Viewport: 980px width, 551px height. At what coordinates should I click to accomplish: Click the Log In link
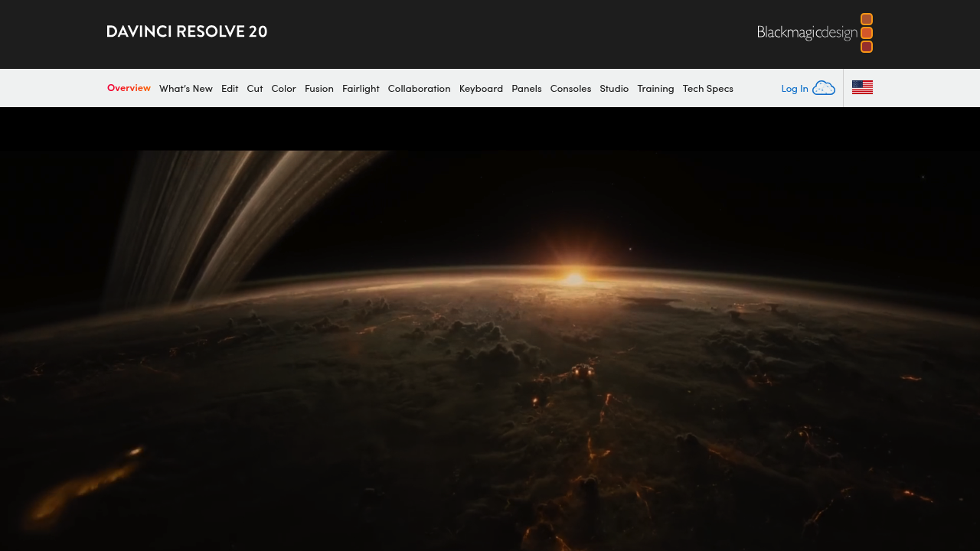[794, 88]
